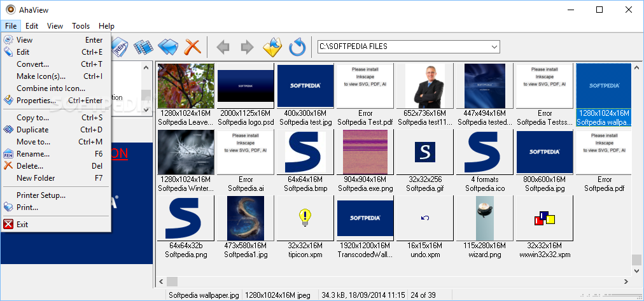Click the up arrow of left panel scrollbar
Viewport: 644px width, 301px height.
146,67
